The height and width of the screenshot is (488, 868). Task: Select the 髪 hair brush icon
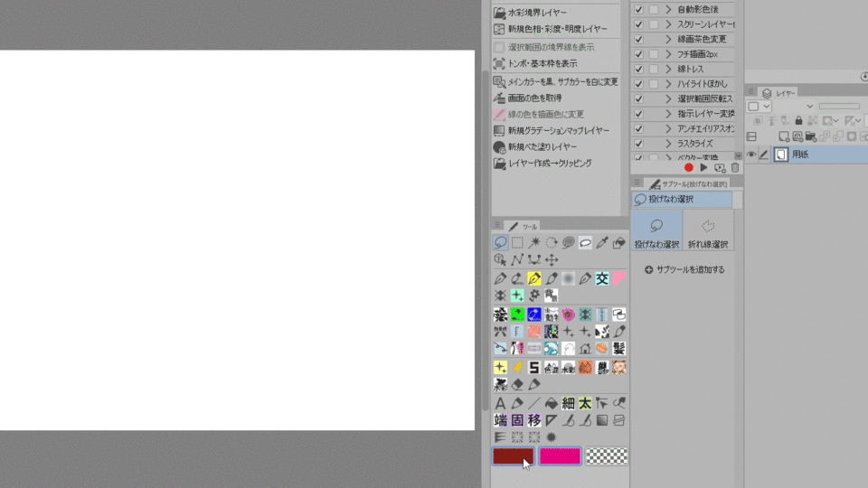(618, 349)
